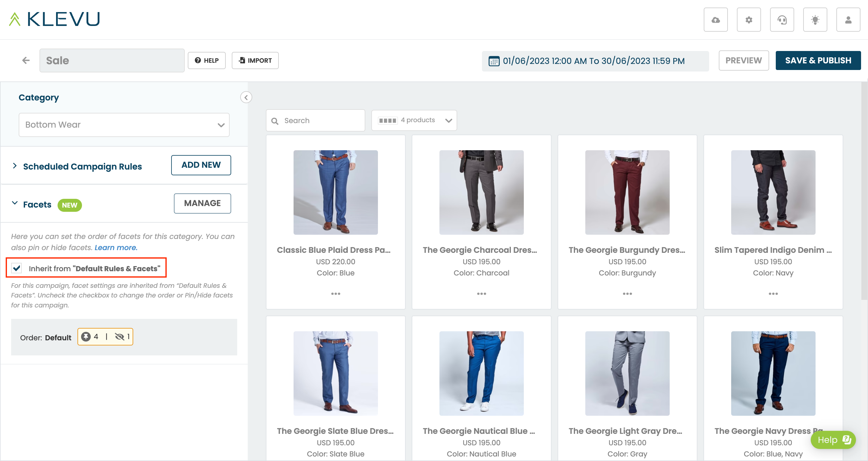Click the Classic Blue Plaid Dress Pa... title
This screenshot has width=868, height=461.
pos(334,250)
